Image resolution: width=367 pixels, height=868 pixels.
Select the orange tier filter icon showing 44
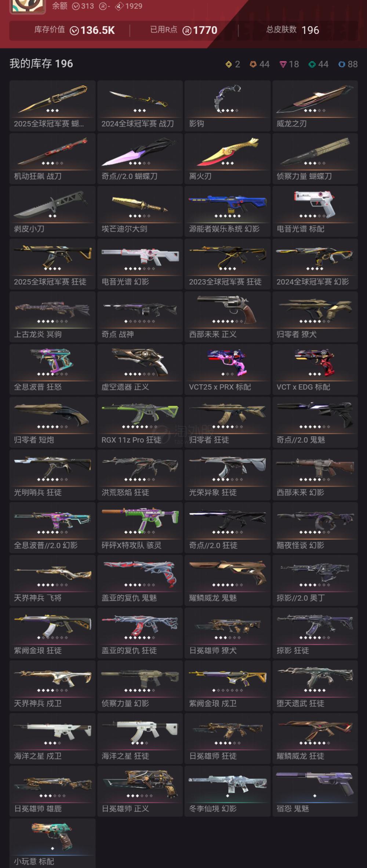[253, 65]
